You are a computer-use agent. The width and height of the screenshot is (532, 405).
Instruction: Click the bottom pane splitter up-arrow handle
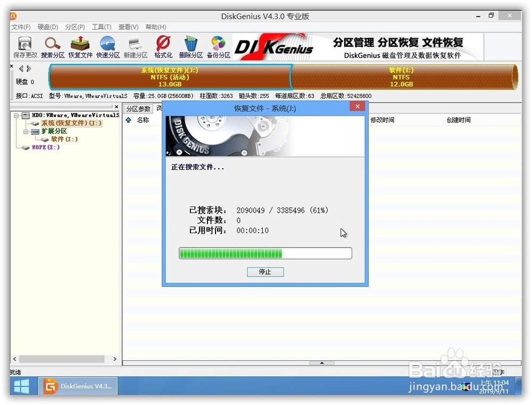322,363
